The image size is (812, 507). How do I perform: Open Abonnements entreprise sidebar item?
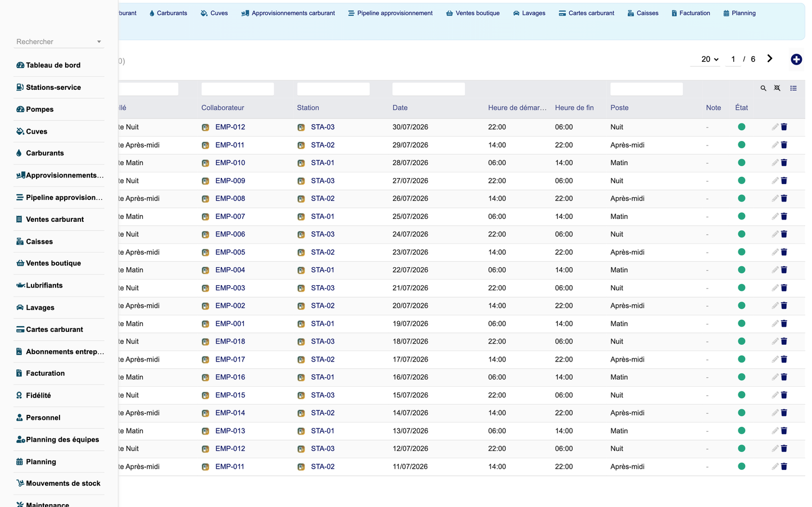[59, 351]
